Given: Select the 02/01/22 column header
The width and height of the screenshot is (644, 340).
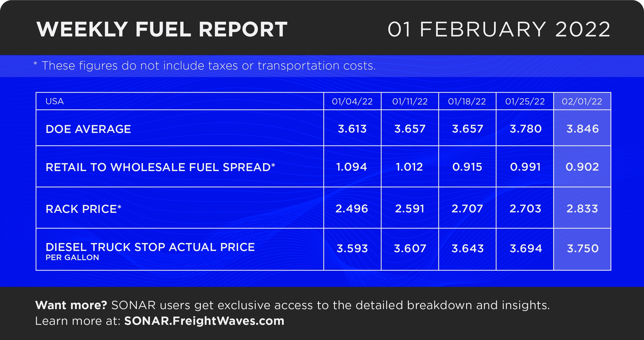Looking at the screenshot, I should pos(582,101).
